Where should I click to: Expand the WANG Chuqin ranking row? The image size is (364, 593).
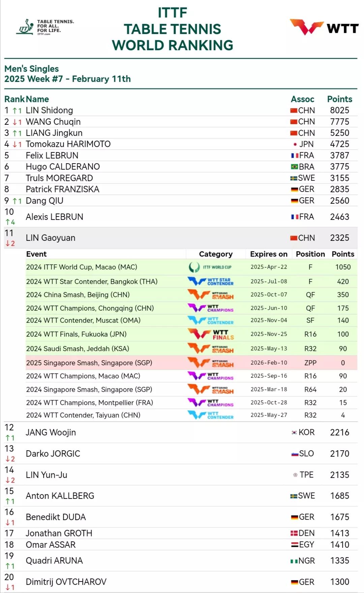pyautogui.click(x=181, y=121)
